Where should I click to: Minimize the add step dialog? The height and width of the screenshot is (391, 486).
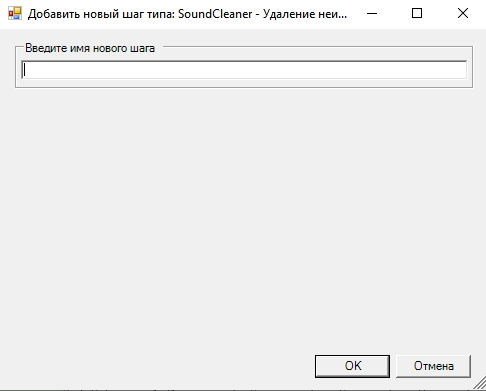[372, 14]
